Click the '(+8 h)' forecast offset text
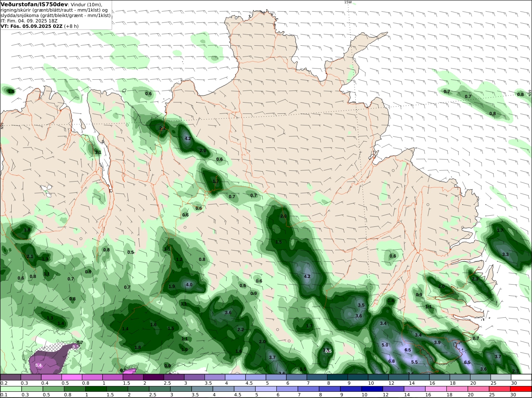Screen dimensions: 532x398 (x=71, y=26)
